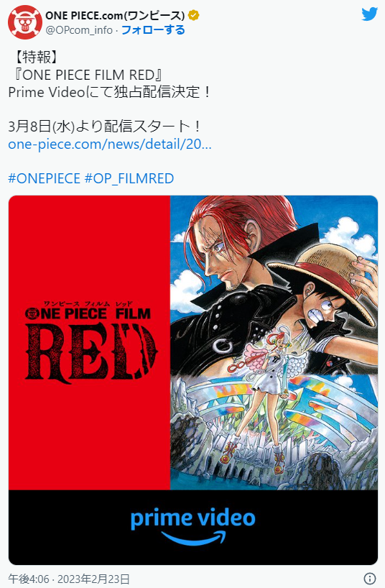
Task: Follow the account via フォローする
Action: 153,29
